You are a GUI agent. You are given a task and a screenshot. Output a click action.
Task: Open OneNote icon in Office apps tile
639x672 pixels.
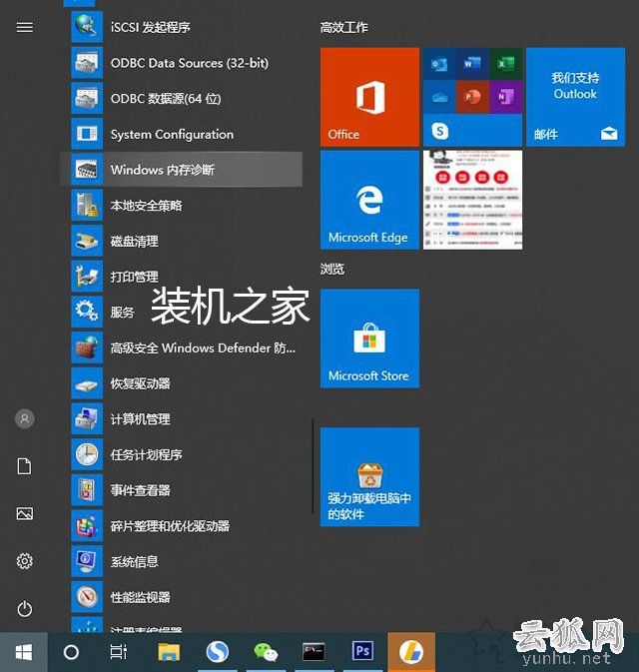(x=505, y=97)
